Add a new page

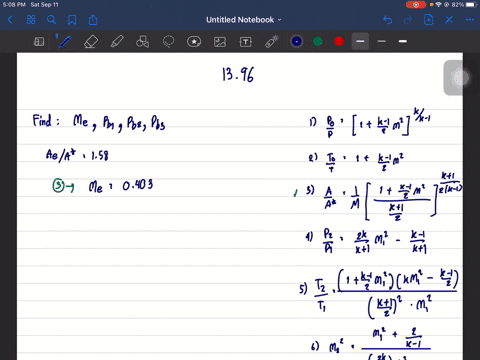point(428,20)
